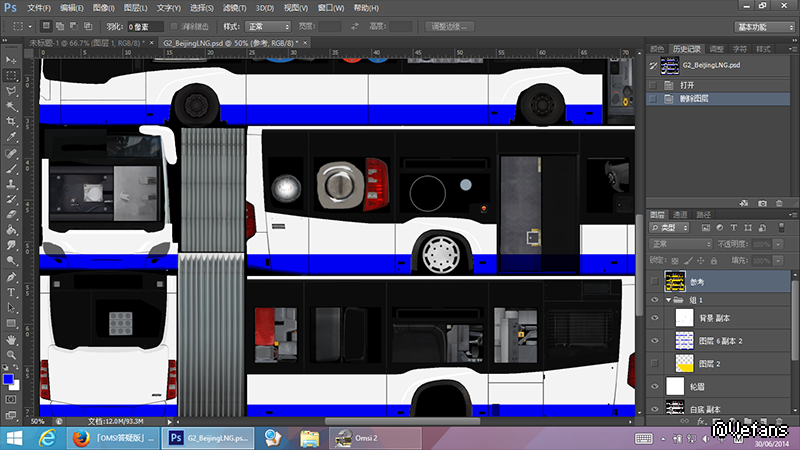Viewport: 800px width, 450px height.
Task: Select the Type (T) tool
Action: (11, 292)
